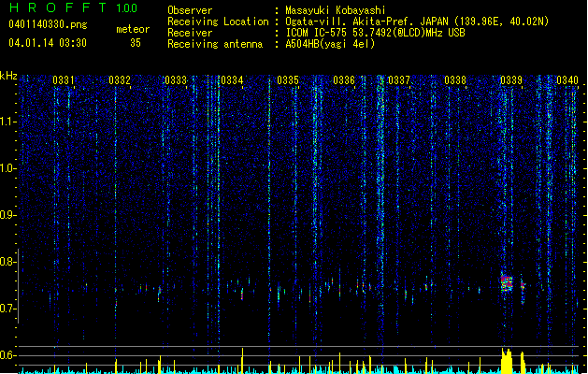This screenshot has width=588, height=374.
Task: Click the Receiving Location value text
Action: (x=417, y=22)
